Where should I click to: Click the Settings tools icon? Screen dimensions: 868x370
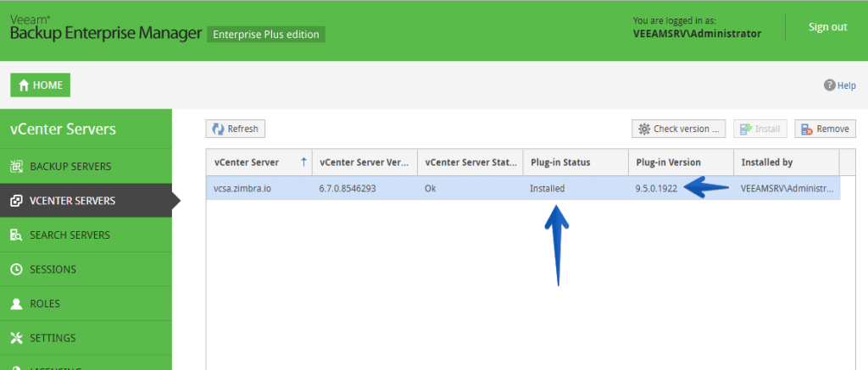click(17, 338)
